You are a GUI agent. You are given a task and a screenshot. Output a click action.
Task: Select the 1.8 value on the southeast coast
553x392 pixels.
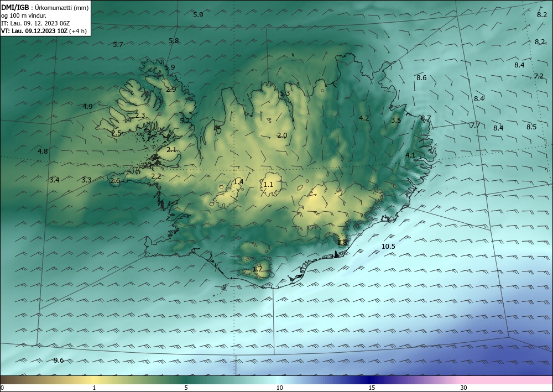[342, 243]
